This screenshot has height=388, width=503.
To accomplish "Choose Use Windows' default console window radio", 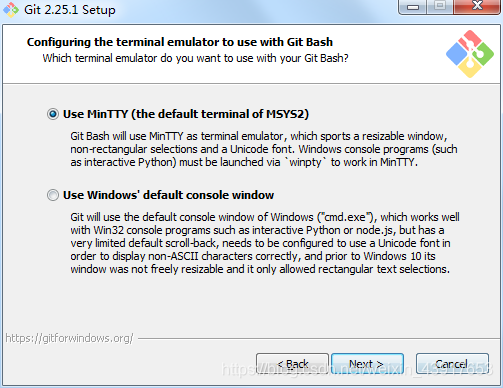I will 53,195.
